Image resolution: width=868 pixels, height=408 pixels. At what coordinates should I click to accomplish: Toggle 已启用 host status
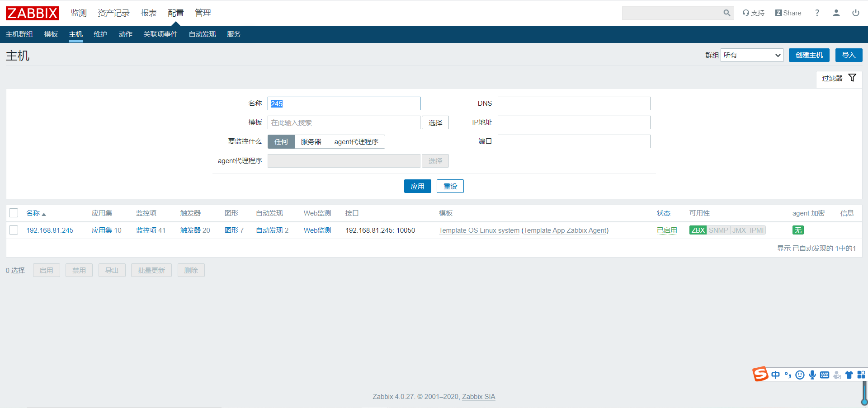(x=667, y=230)
